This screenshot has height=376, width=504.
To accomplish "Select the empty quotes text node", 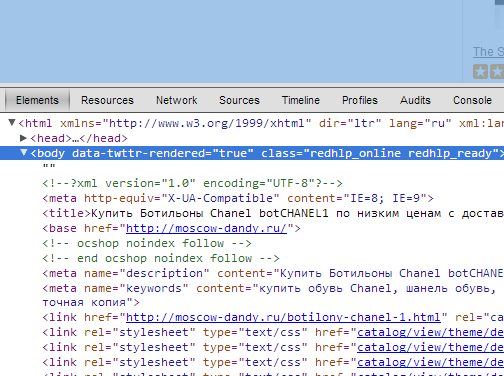I will (x=49, y=166).
